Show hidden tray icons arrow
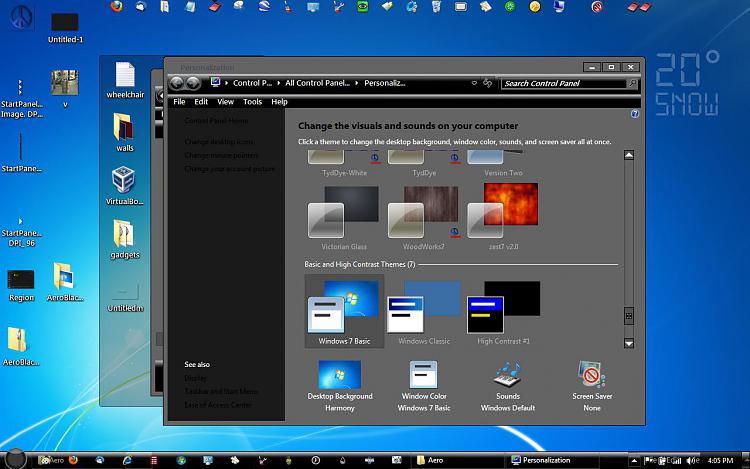 [x=634, y=461]
